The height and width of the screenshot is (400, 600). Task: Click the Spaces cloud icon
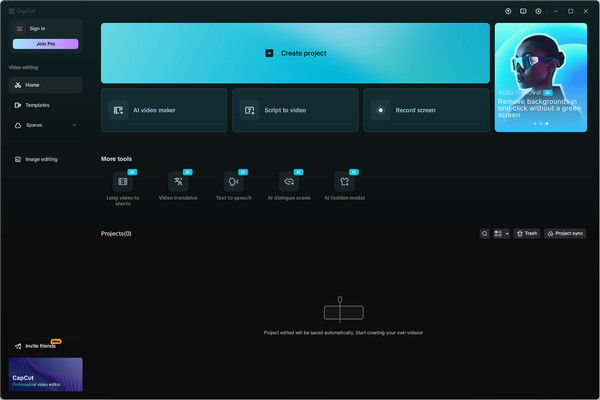[18, 125]
